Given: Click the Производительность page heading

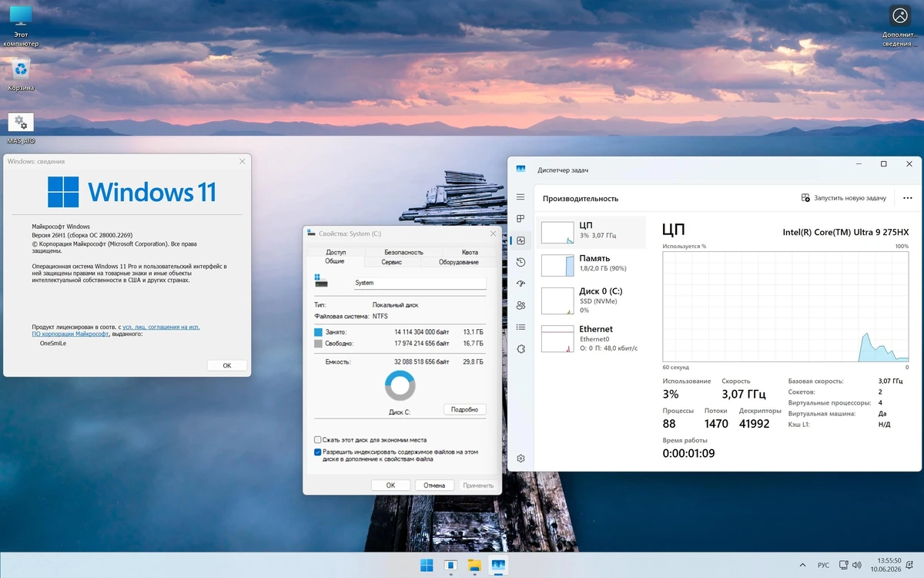Looking at the screenshot, I should coord(581,198).
